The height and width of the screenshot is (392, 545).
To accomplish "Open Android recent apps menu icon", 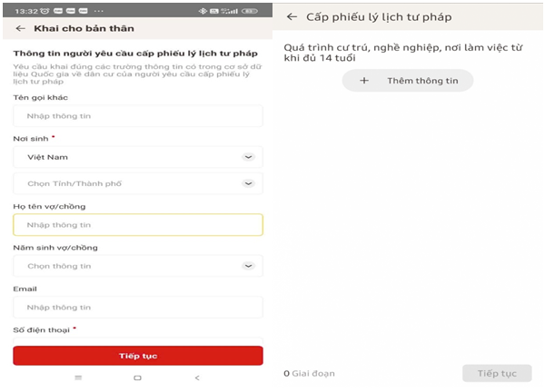I will point(78,377).
